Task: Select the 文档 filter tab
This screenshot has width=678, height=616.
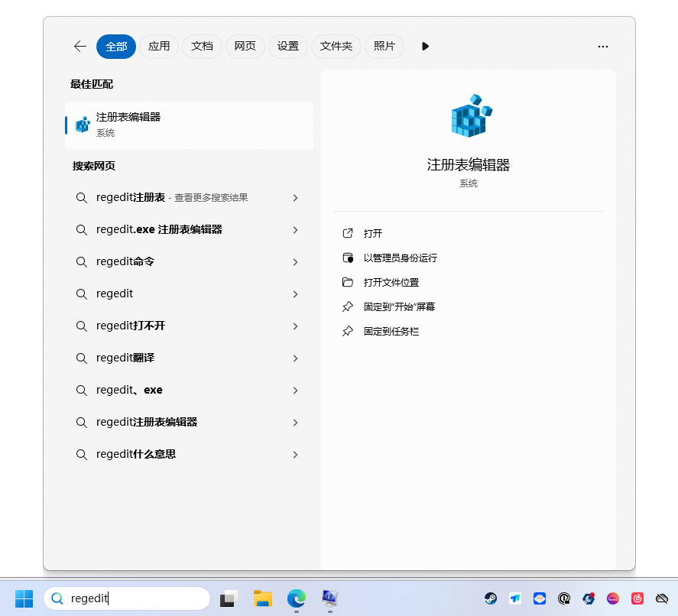Action: click(202, 47)
